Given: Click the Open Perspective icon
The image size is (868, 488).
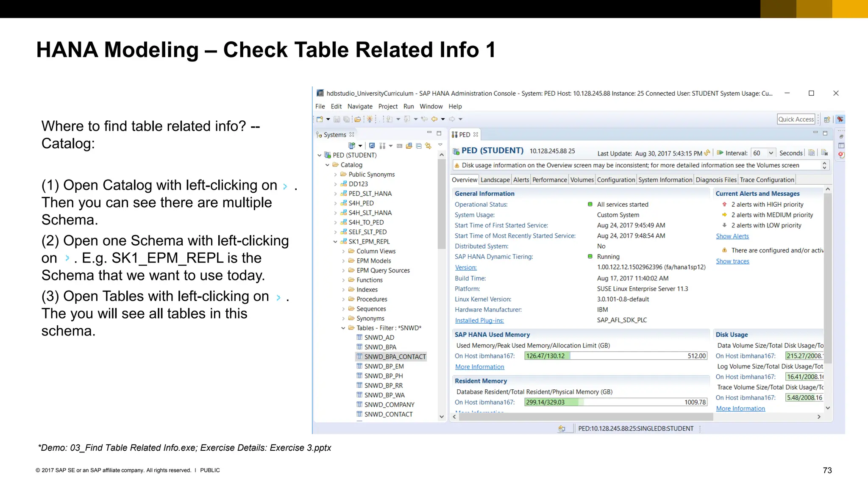Looking at the screenshot, I should pyautogui.click(x=827, y=119).
